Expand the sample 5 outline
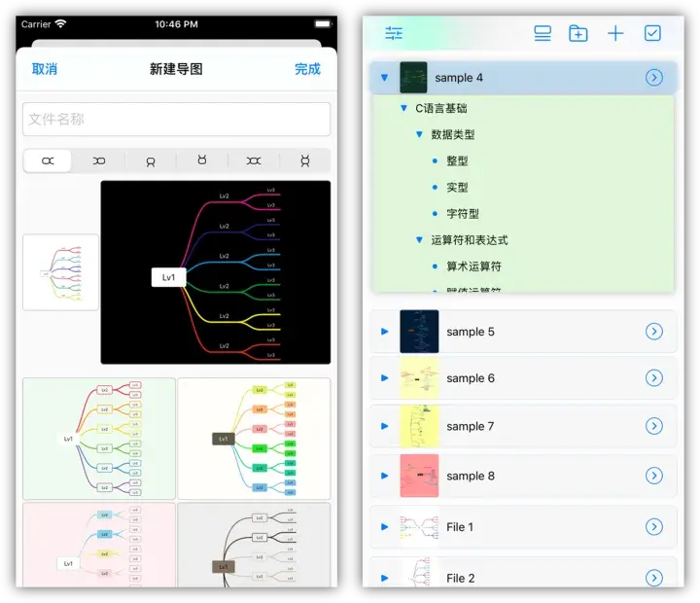This screenshot has width=700, height=603. click(x=384, y=332)
